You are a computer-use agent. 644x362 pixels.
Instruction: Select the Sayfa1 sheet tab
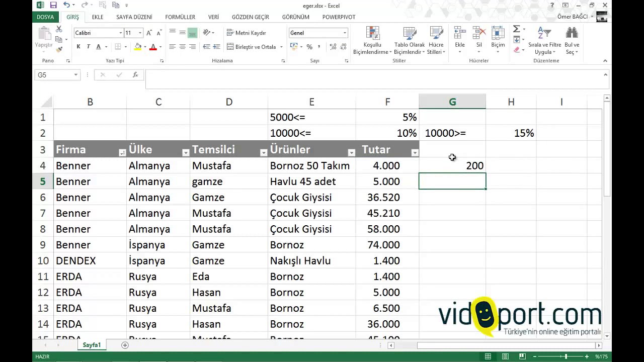click(92, 345)
